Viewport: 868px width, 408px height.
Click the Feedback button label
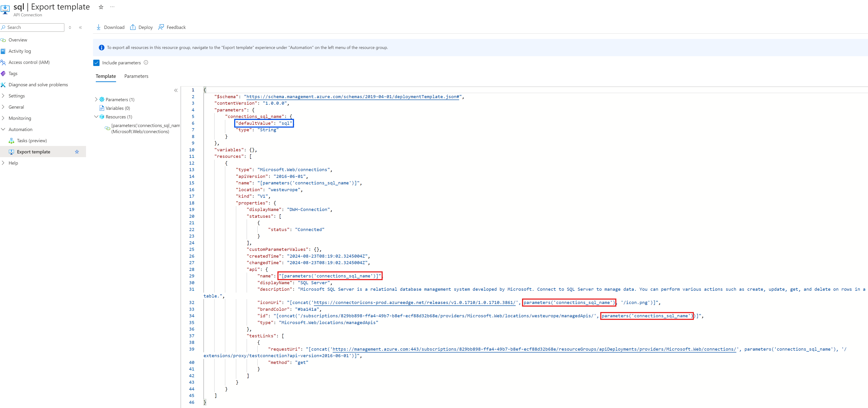point(176,27)
